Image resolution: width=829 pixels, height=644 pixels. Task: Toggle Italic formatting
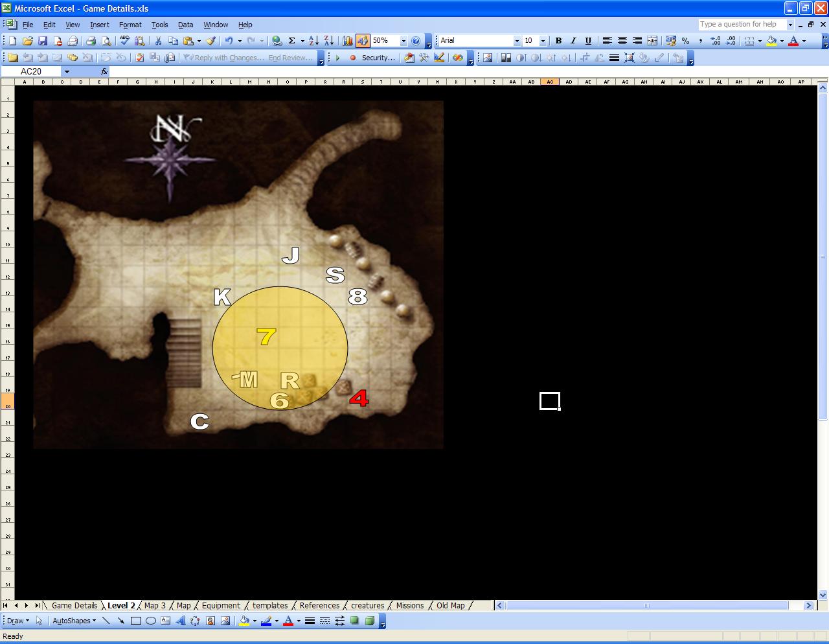pos(573,41)
